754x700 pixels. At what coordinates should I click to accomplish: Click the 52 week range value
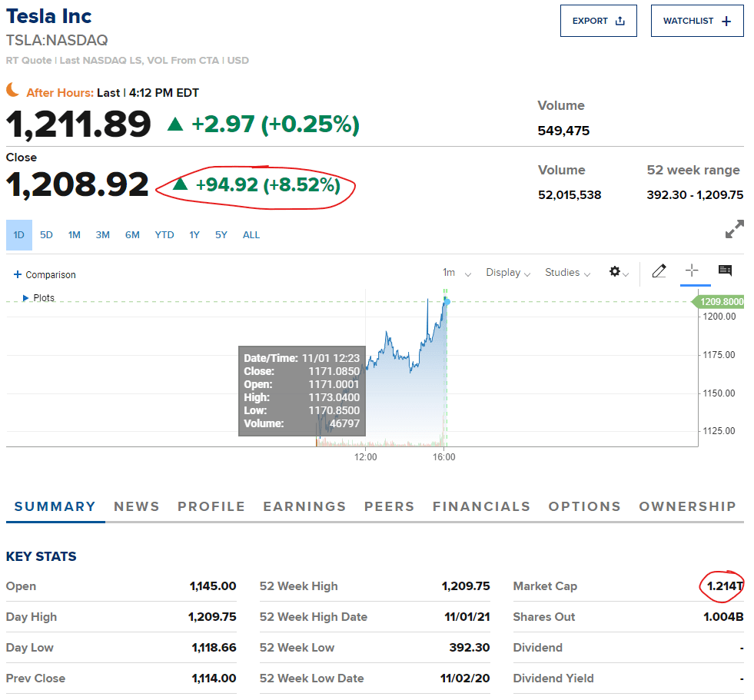[695, 194]
